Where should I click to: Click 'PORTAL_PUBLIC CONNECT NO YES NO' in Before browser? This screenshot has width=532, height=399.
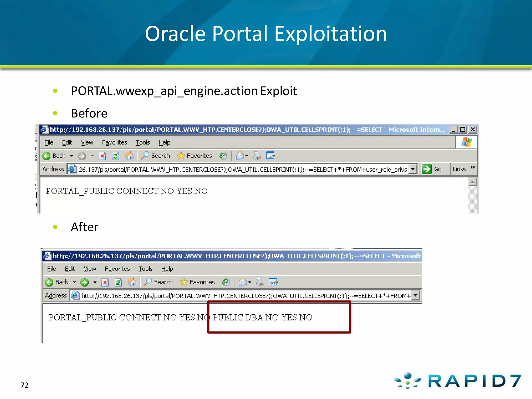tap(127, 191)
